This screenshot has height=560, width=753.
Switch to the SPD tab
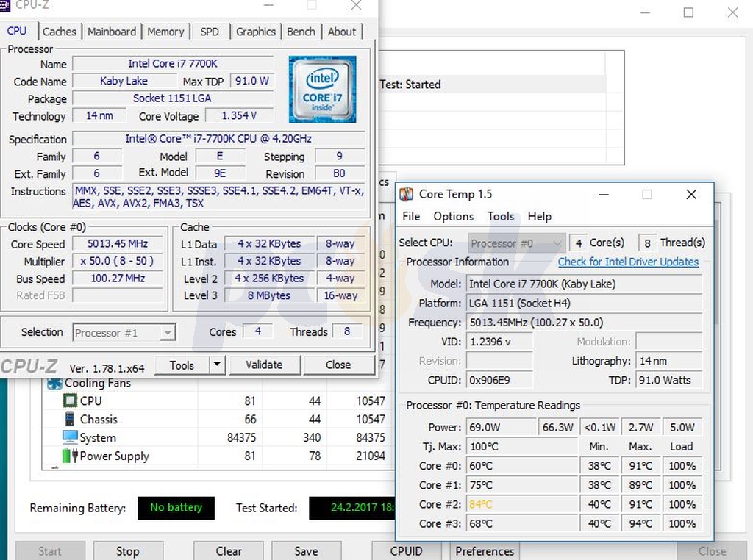tap(210, 32)
